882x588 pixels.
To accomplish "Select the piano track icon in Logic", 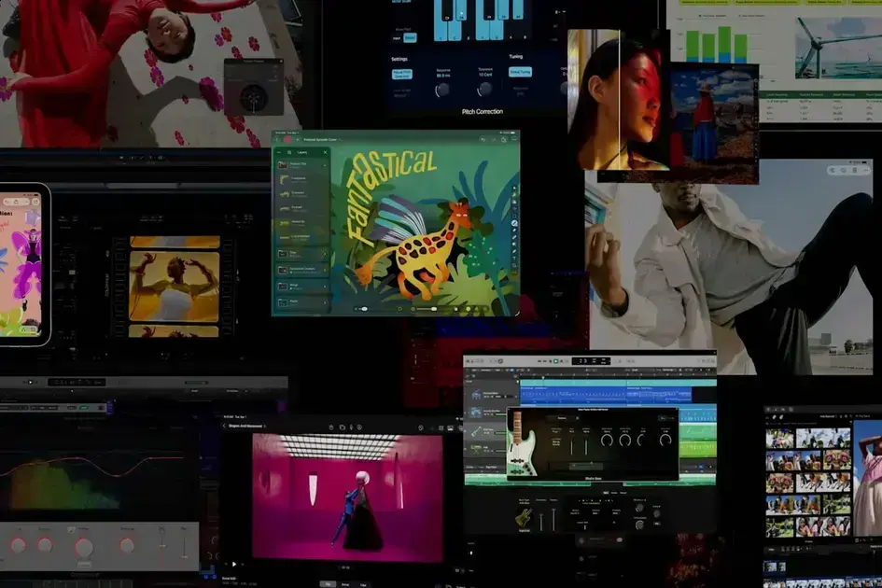I will (476, 395).
